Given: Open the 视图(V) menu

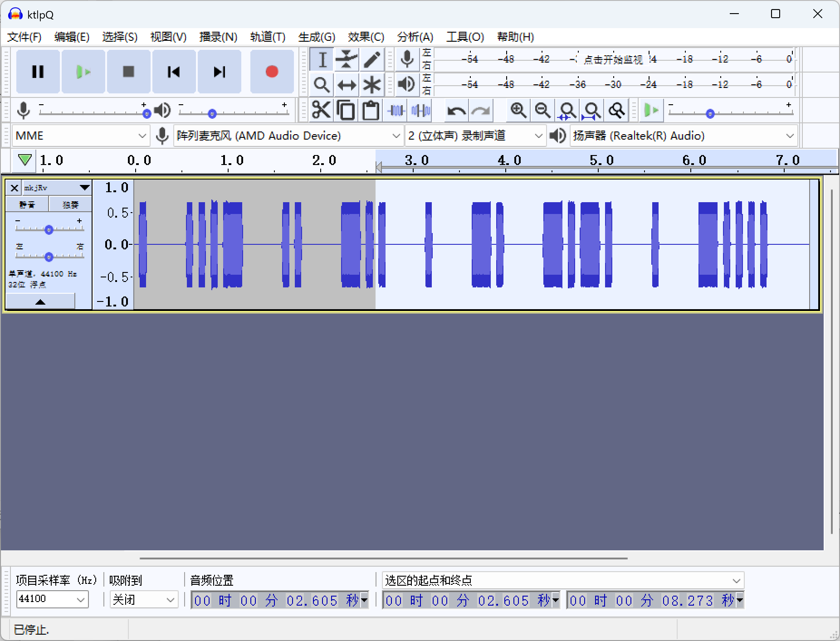Looking at the screenshot, I should [x=168, y=37].
